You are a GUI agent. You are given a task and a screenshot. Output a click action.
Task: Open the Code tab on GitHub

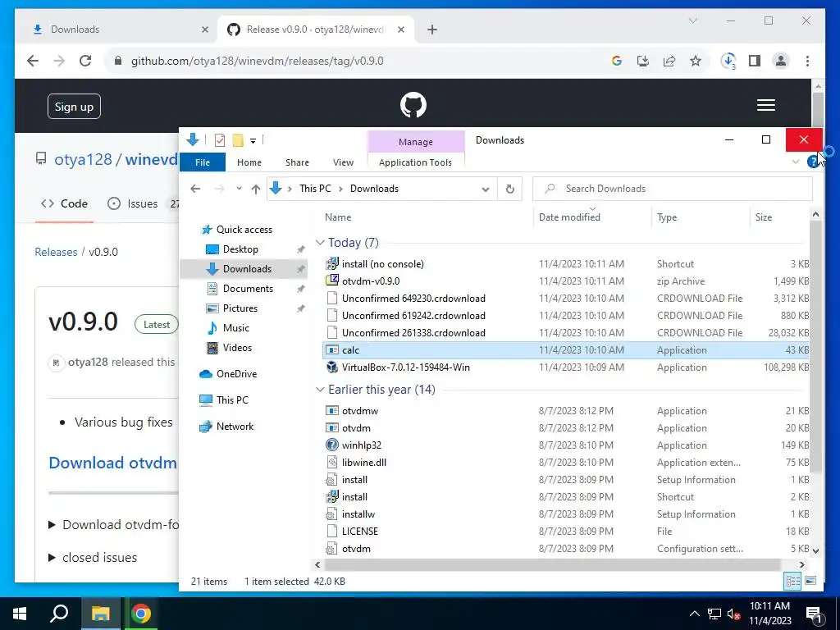click(64, 203)
